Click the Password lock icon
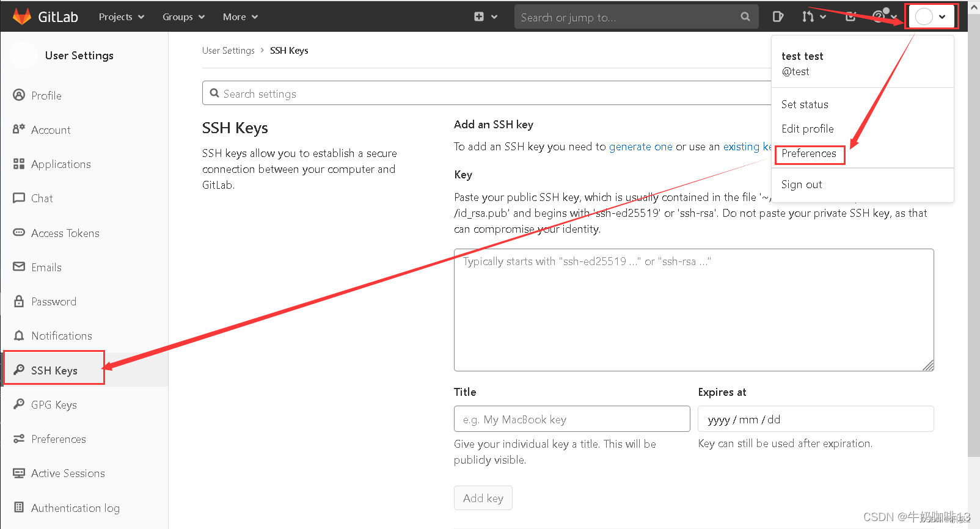Screen dimensions: 980x529 coord(19,301)
